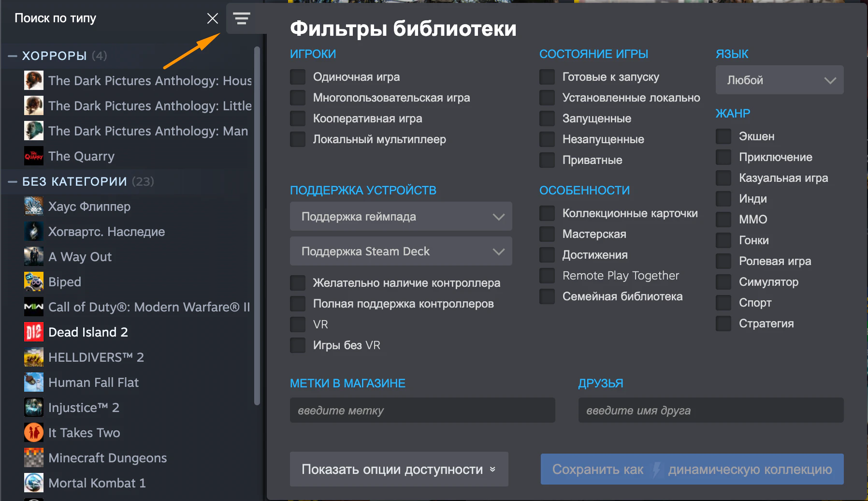Check the Гонки genre checkbox
This screenshot has height=501, width=868.
pyautogui.click(x=723, y=240)
